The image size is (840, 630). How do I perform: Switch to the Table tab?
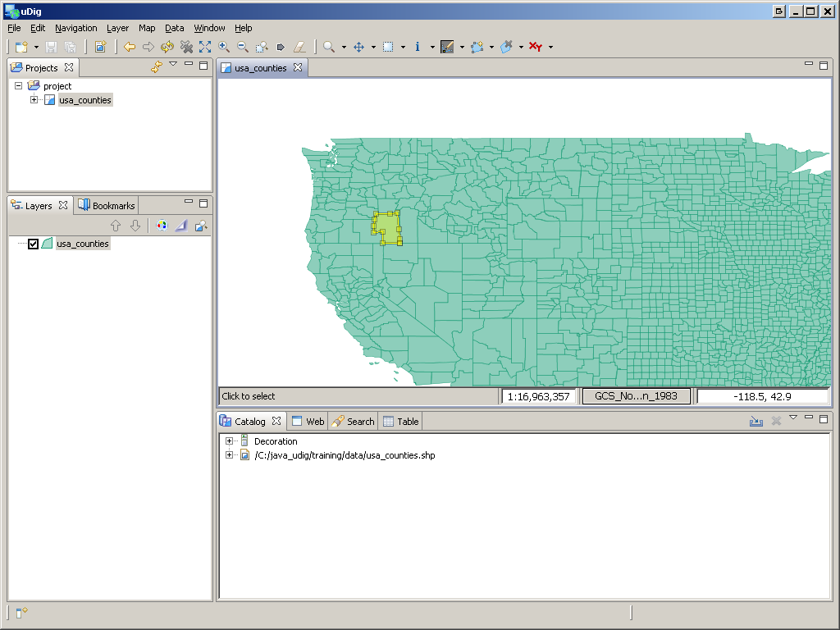click(x=401, y=422)
